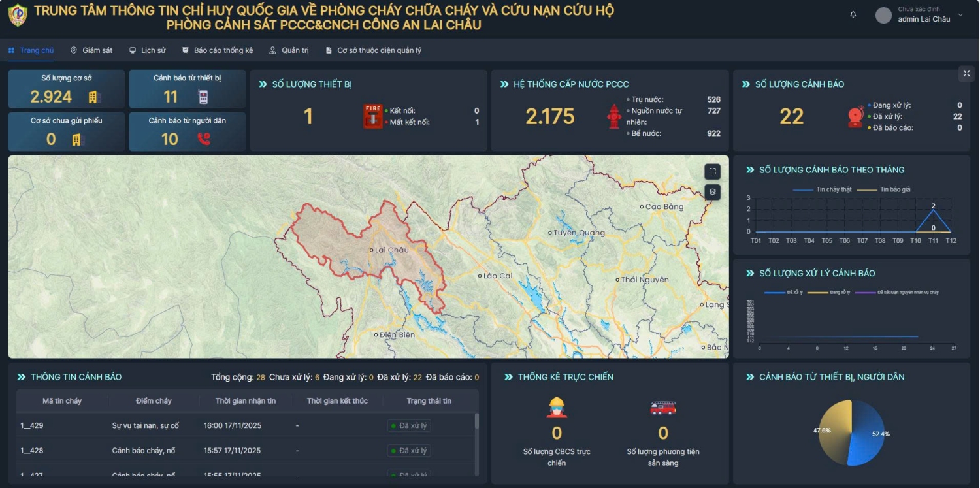980x488 pixels.
Task: Click the alert table vertical scrollbar
Action: [476, 421]
